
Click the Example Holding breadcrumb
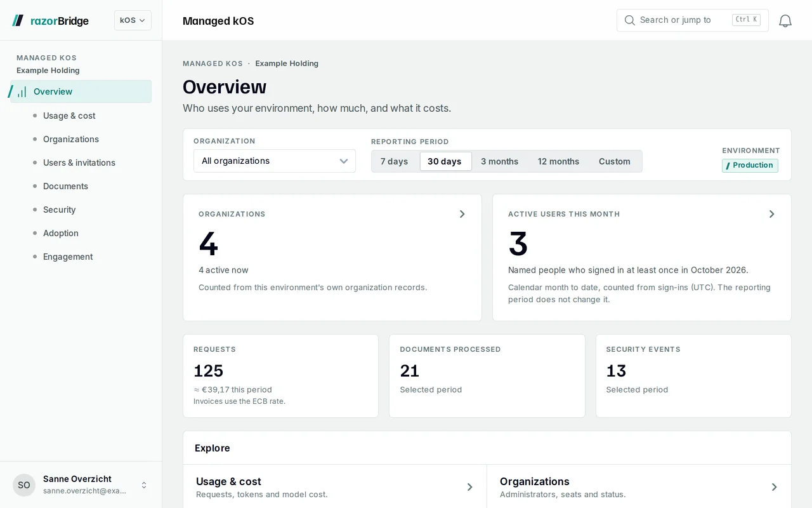(287, 63)
